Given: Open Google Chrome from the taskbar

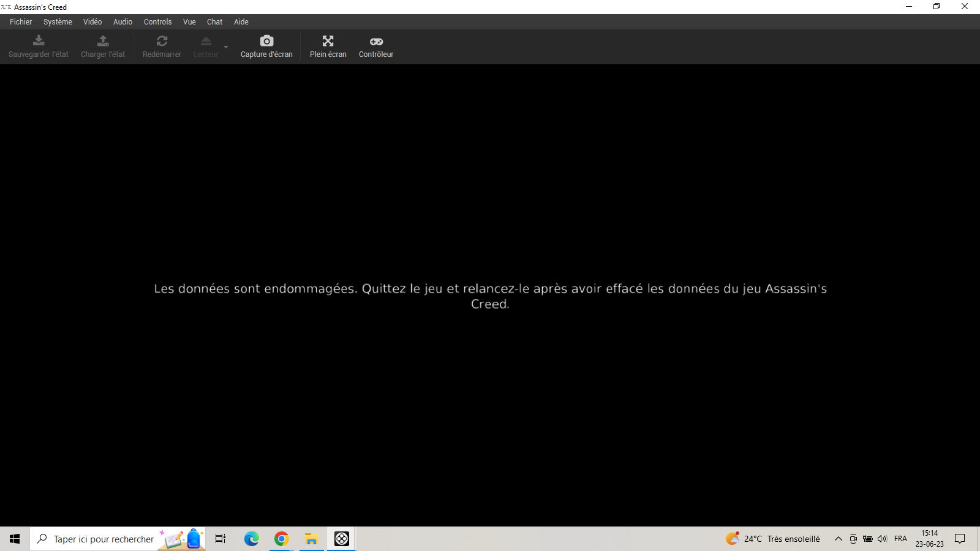Looking at the screenshot, I should coord(281,539).
